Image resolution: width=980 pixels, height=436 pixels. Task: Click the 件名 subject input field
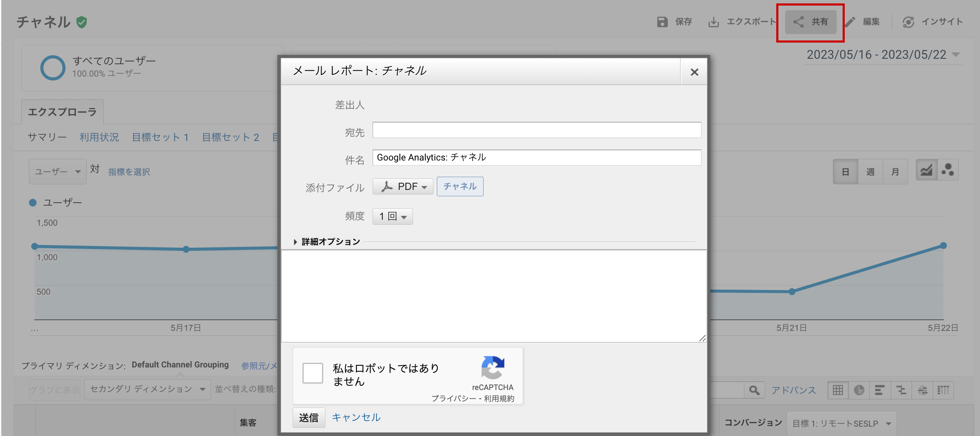click(537, 158)
